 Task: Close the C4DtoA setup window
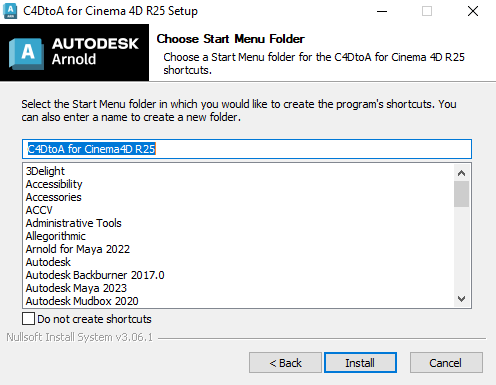(x=473, y=11)
